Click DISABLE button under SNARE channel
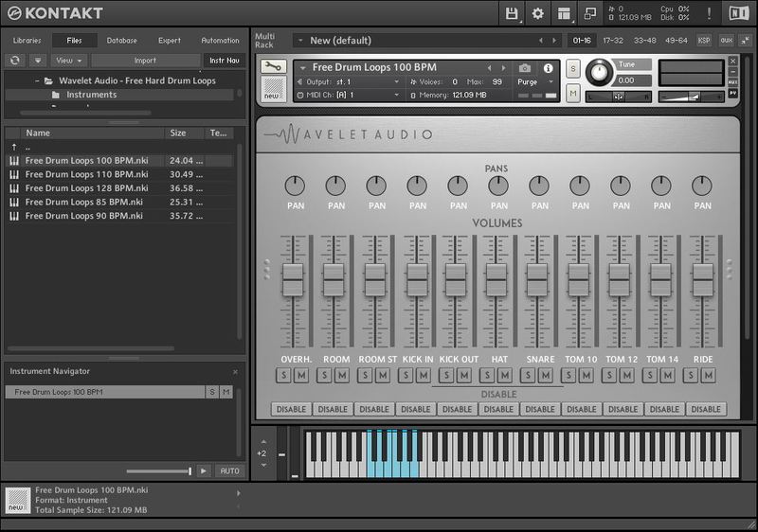This screenshot has height=532, width=758. click(540, 409)
